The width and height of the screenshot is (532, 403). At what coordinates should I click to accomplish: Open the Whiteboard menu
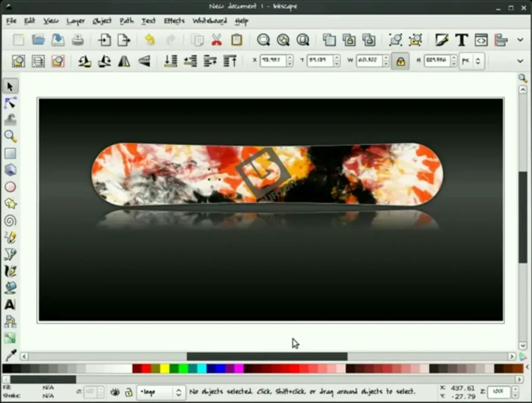coord(210,21)
